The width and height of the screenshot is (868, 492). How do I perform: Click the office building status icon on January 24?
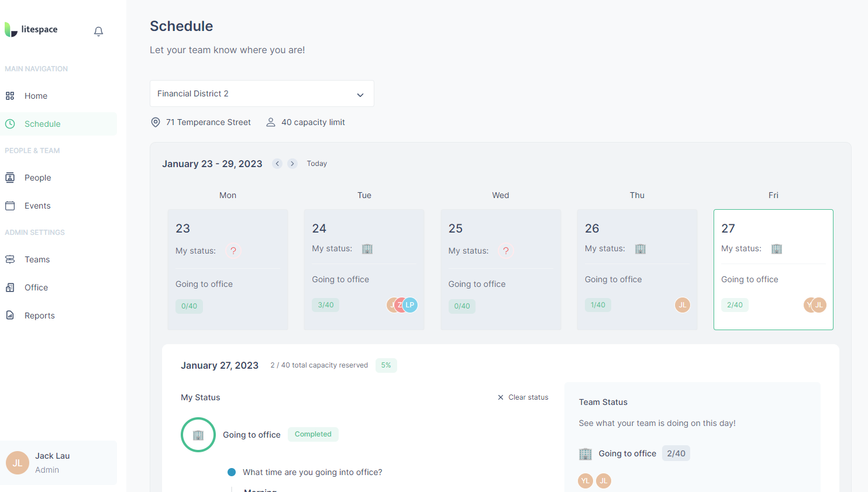[367, 248]
